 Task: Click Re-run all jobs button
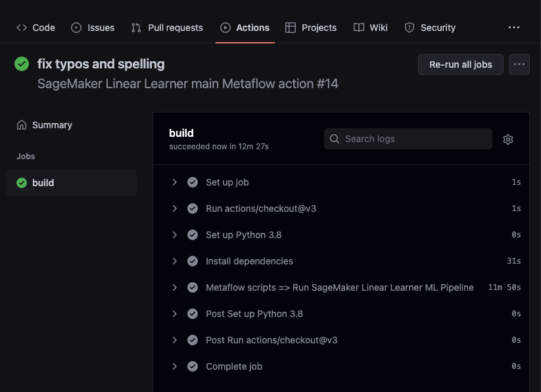[x=461, y=64]
